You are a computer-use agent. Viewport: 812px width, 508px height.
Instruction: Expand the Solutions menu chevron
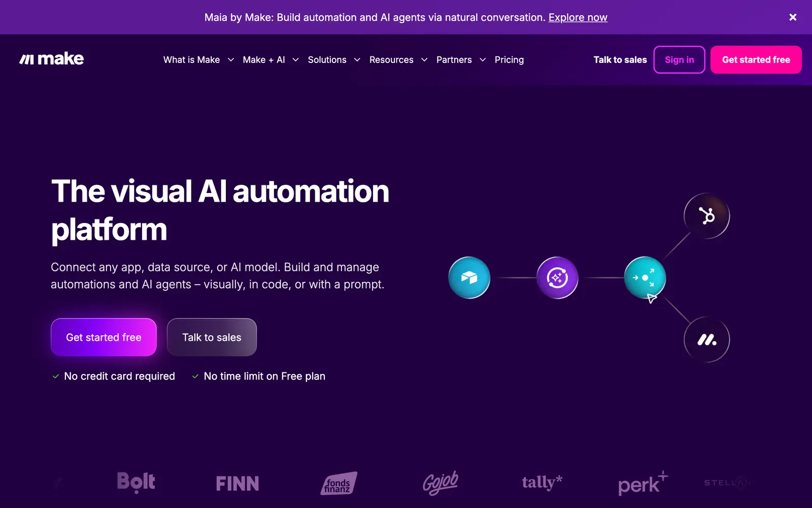coord(357,60)
